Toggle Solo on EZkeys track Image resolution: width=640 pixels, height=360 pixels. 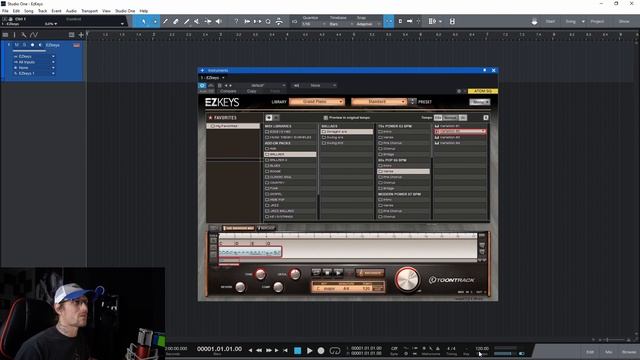click(24, 45)
